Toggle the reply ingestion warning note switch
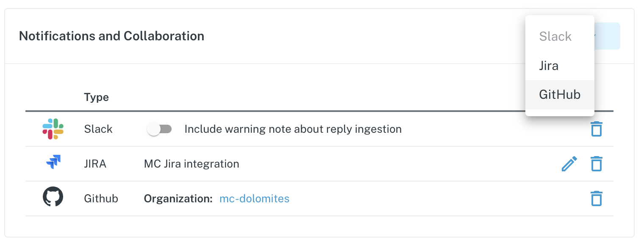The height and width of the screenshot is (246, 644). point(159,129)
